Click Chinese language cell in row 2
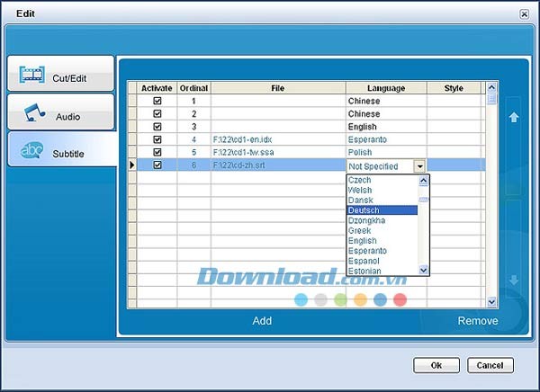 (x=386, y=113)
